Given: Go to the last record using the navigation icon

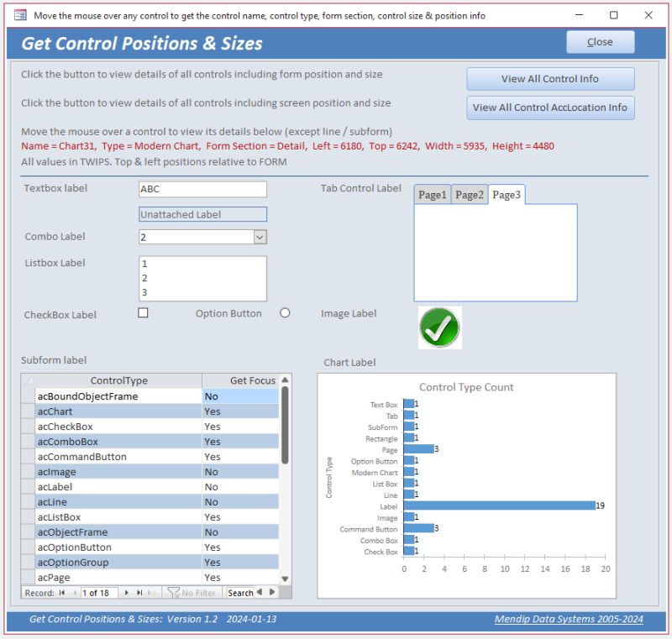Looking at the screenshot, I should [139, 594].
